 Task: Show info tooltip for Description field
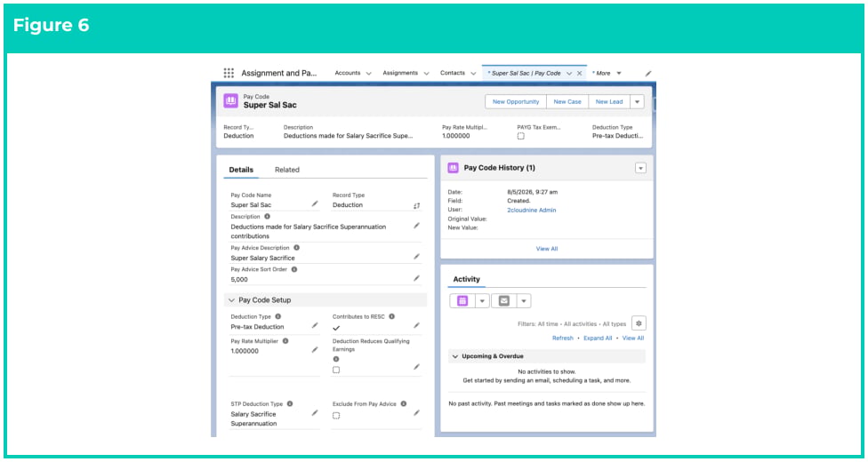pos(268,216)
